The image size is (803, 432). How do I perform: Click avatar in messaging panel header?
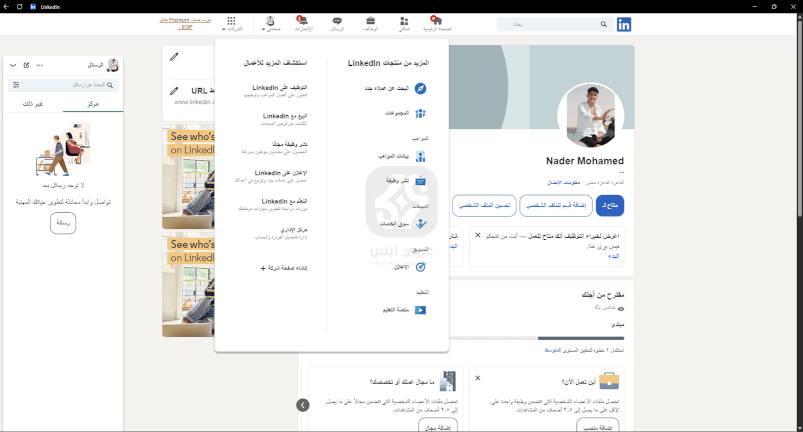[112, 65]
